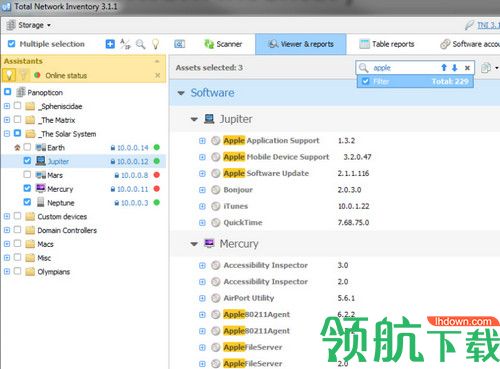
Task: Click the light bulb assistants icon in the toolbar
Action: click(x=155, y=44)
